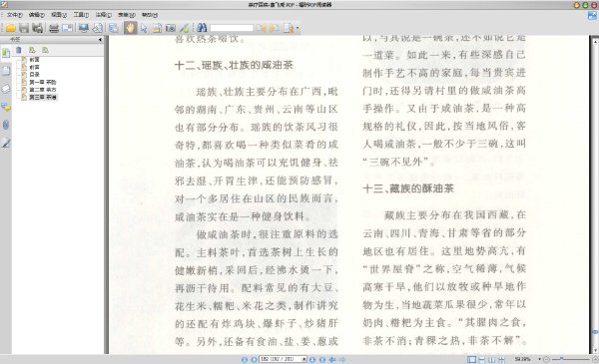Delete bookmark with the trash icon
Viewport: 599px width, 364px height.
(19, 50)
